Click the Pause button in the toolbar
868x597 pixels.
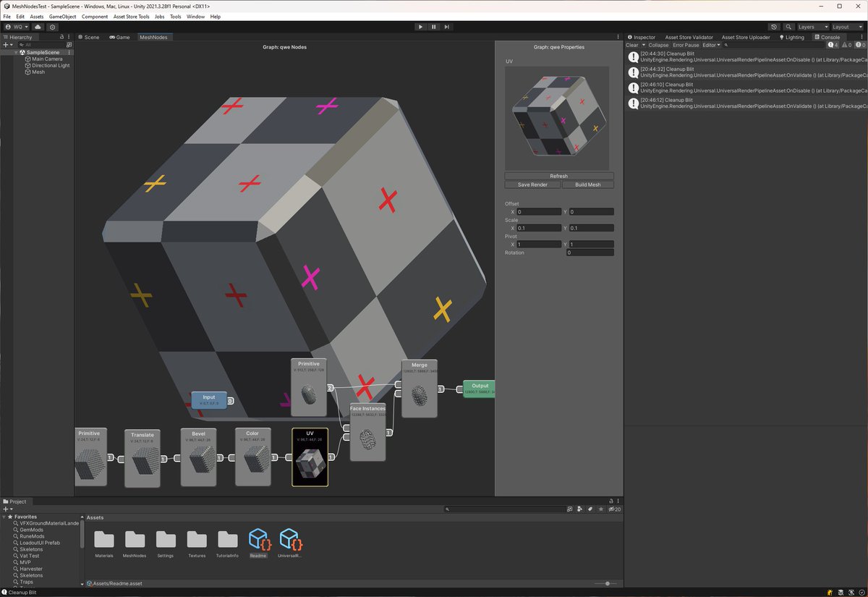click(434, 27)
